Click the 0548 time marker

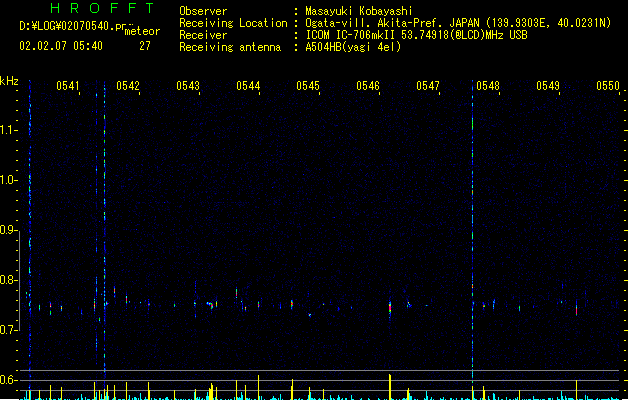click(x=488, y=86)
